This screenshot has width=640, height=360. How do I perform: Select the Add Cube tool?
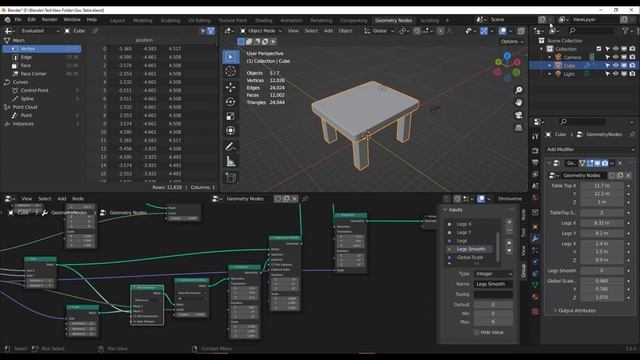coord(231,178)
